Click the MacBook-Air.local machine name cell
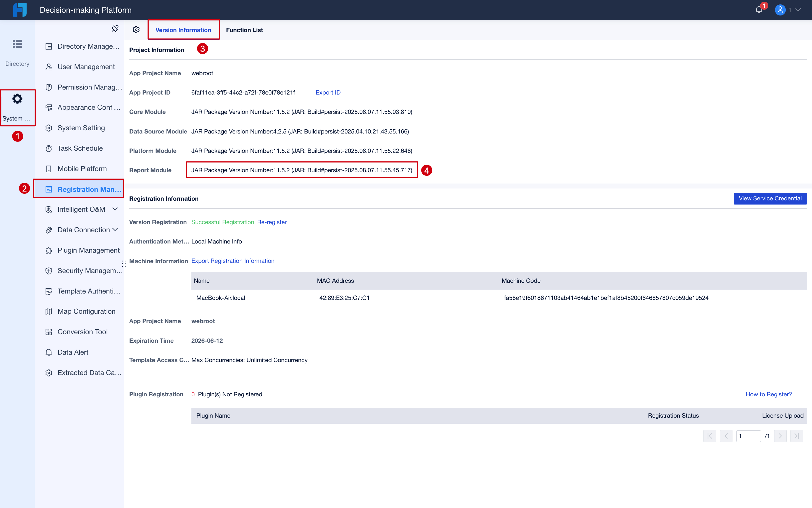 (221, 298)
